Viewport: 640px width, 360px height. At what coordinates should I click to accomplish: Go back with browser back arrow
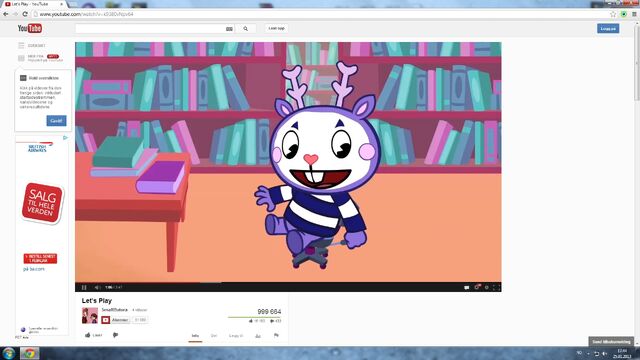pos(6,14)
